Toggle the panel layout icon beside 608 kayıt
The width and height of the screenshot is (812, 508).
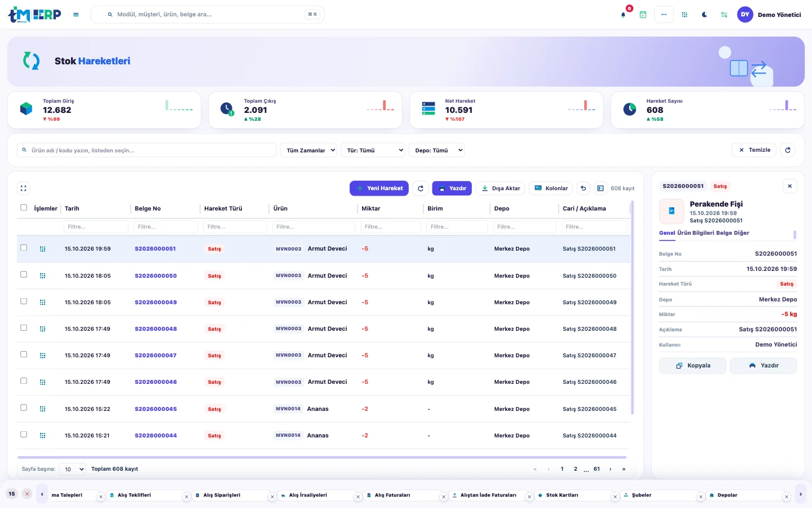pyautogui.click(x=601, y=189)
